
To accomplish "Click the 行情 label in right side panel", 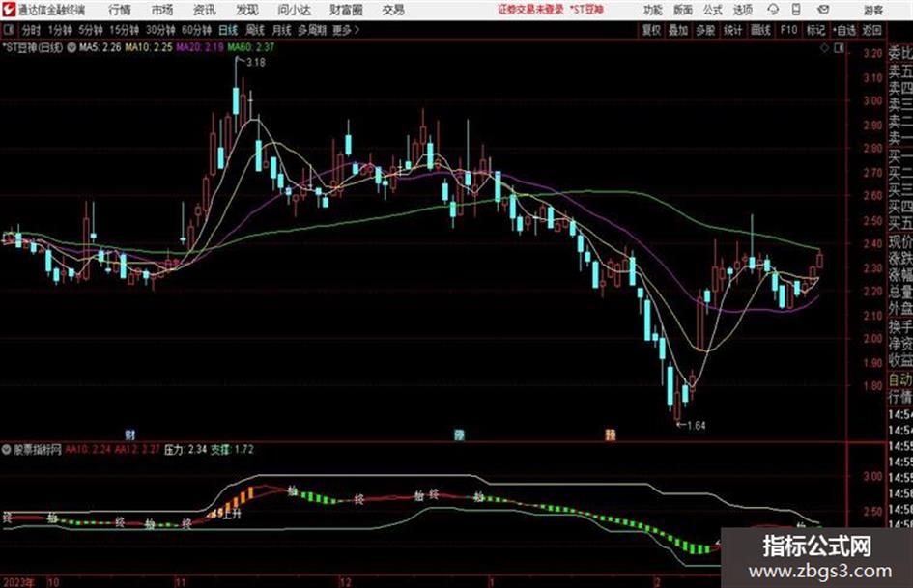I will tap(900, 397).
